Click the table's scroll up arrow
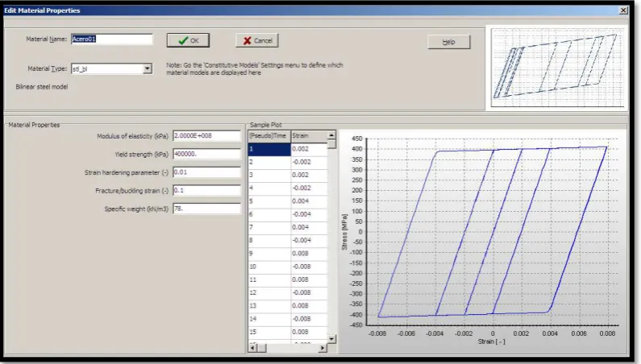This screenshot has width=641, height=364. (331, 135)
